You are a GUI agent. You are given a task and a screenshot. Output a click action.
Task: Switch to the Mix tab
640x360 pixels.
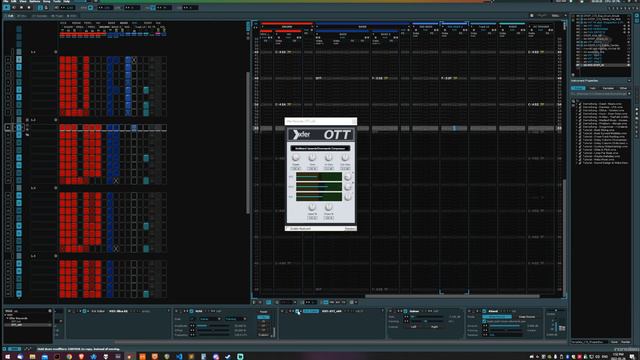pyautogui.click(x=22, y=16)
